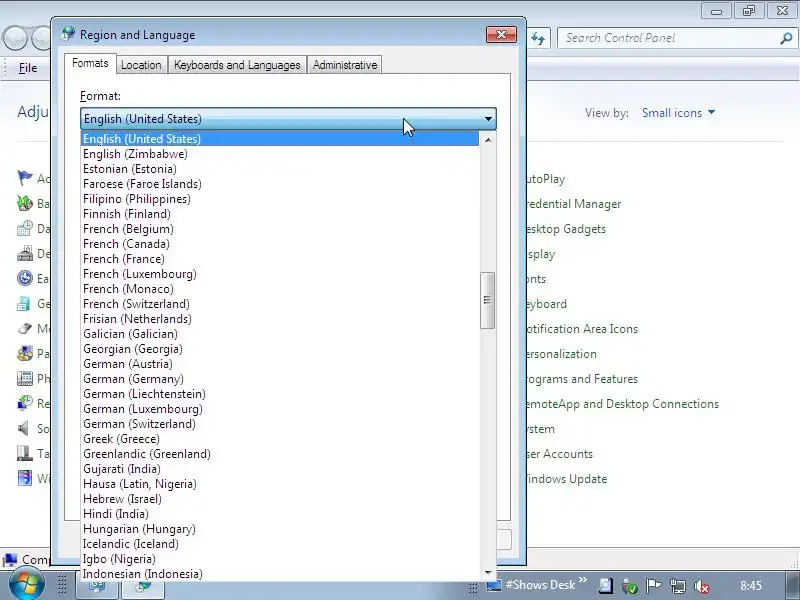Screen dimensions: 800x600
Task: Click the refresh arrows icon beside search box
Action: [x=538, y=38]
